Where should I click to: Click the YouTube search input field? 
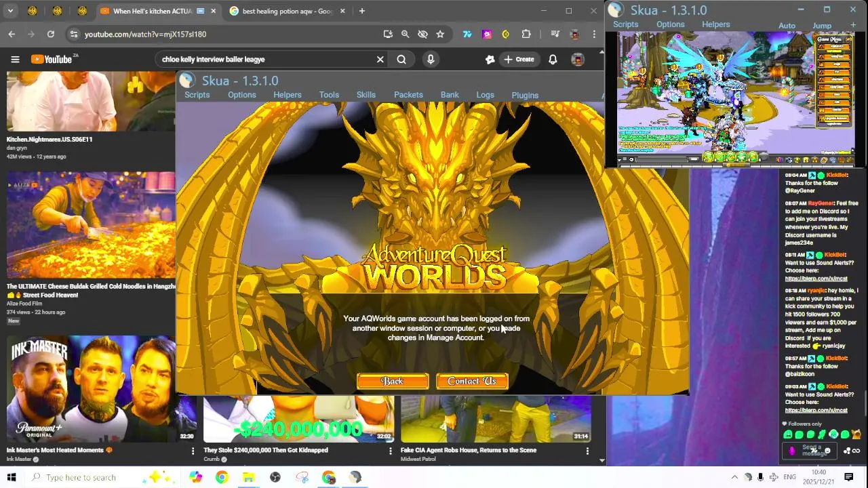[x=266, y=60]
